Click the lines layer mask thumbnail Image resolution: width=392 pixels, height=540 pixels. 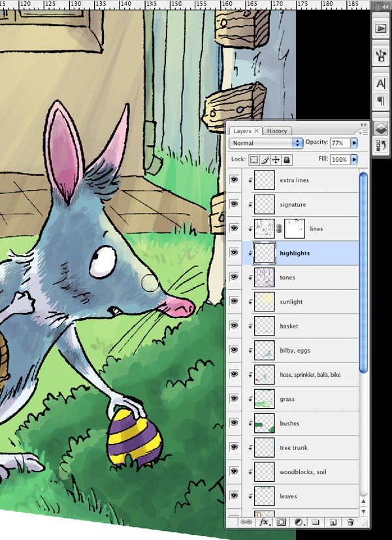pos(296,229)
